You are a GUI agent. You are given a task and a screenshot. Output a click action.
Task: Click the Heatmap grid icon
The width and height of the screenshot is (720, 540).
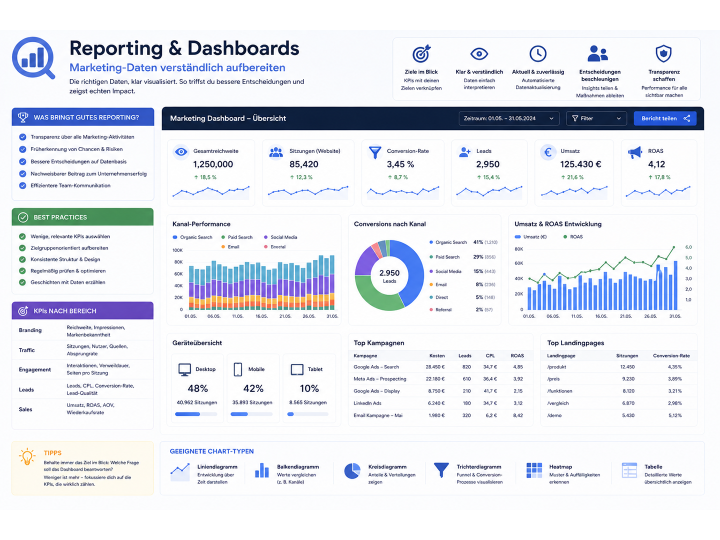pyautogui.click(x=534, y=471)
